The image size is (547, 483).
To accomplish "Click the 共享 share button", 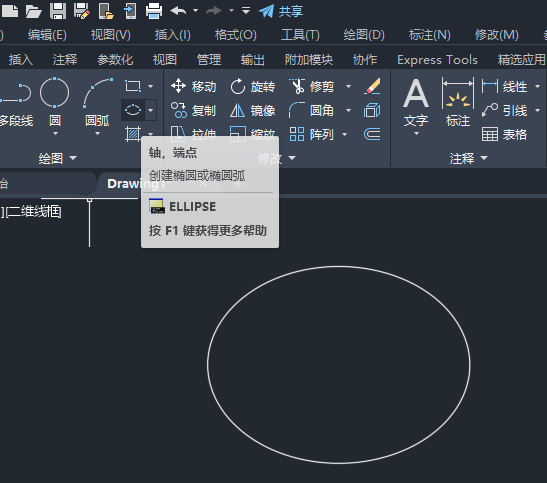I will (x=281, y=11).
